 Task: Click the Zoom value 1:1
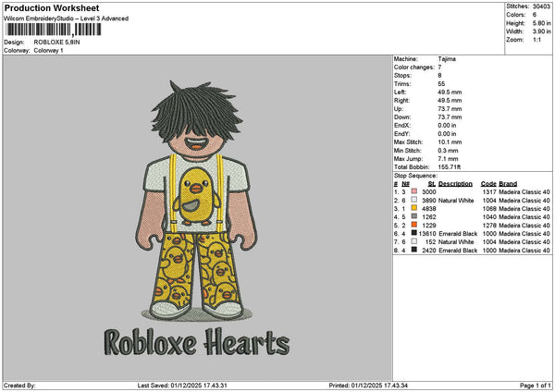(x=536, y=40)
